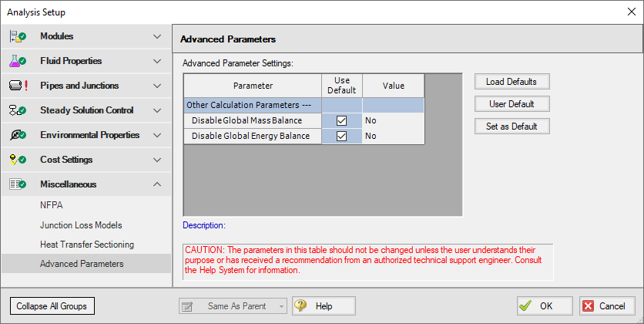The image size is (644, 324).
Task: Click the Set as Default button
Action: click(512, 126)
